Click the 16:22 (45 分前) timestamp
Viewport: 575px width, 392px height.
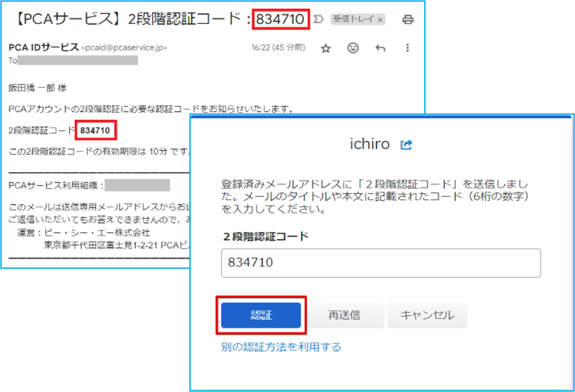[278, 47]
